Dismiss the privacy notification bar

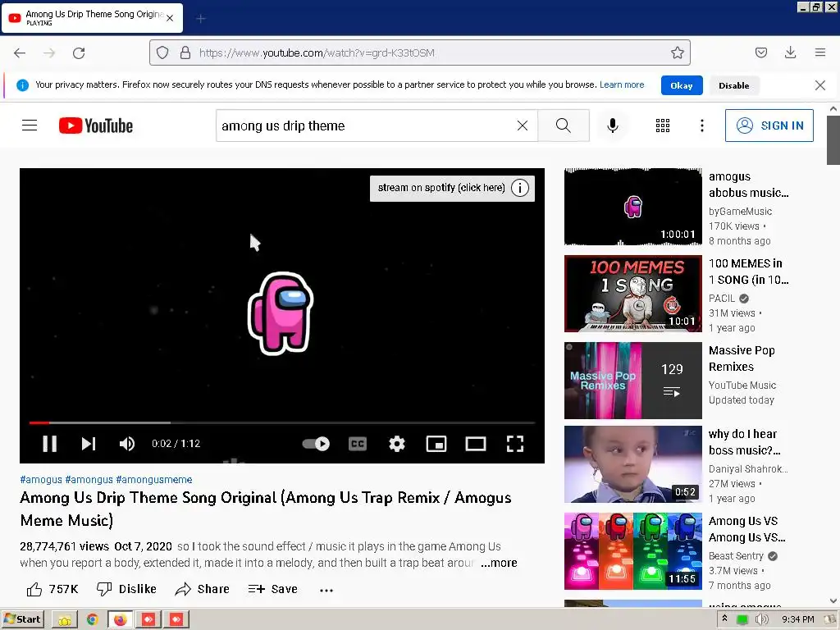(819, 85)
